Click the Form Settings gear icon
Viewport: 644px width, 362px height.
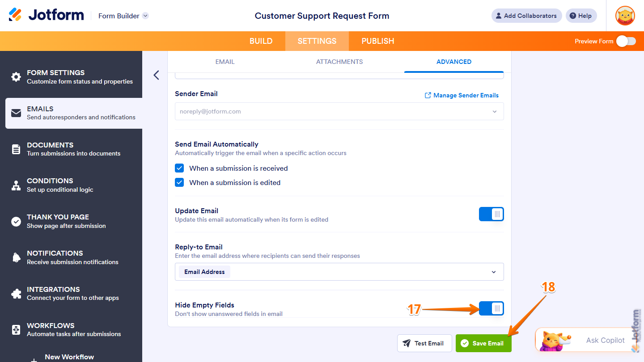click(16, 77)
